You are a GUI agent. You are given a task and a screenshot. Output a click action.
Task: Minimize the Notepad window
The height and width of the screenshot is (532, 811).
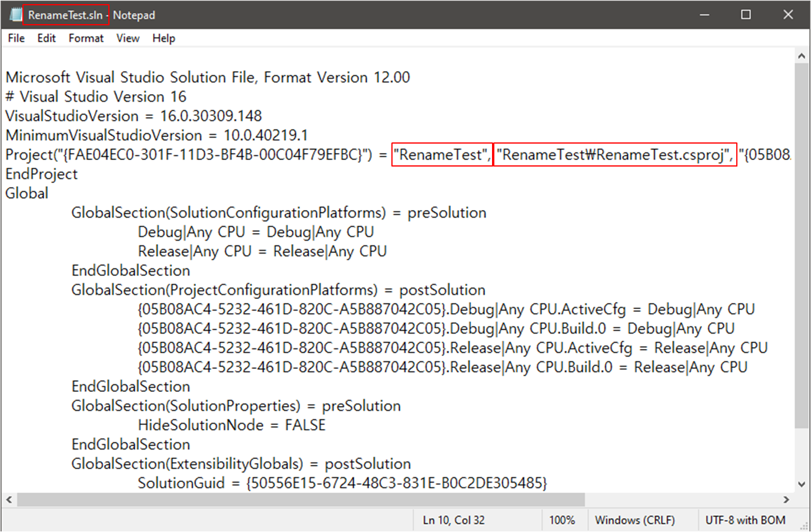pos(704,15)
